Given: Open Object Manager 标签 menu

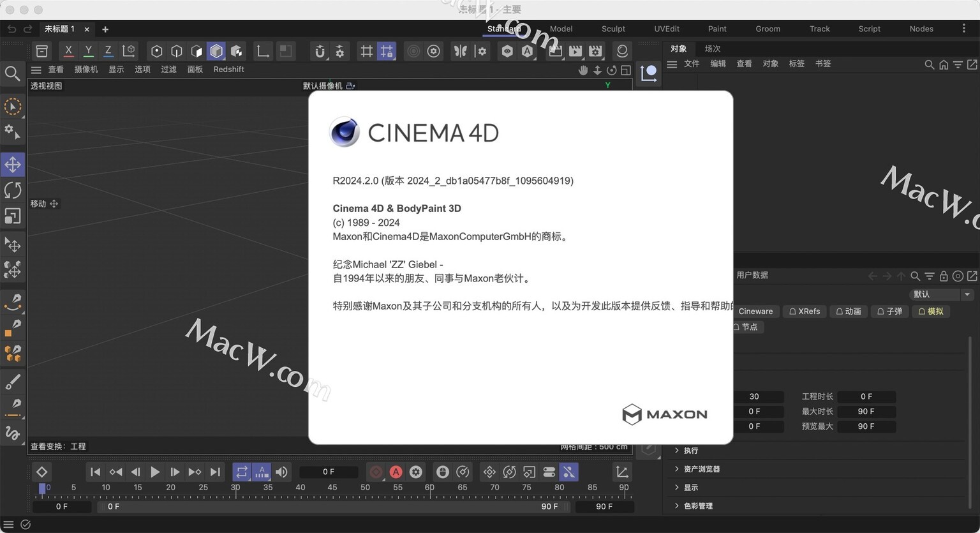Looking at the screenshot, I should [x=797, y=64].
